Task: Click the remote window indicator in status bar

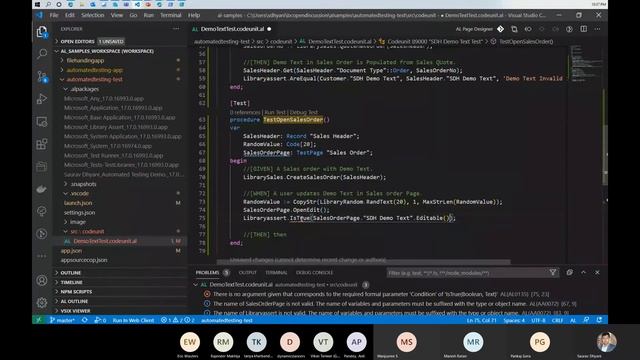Action: (39, 320)
